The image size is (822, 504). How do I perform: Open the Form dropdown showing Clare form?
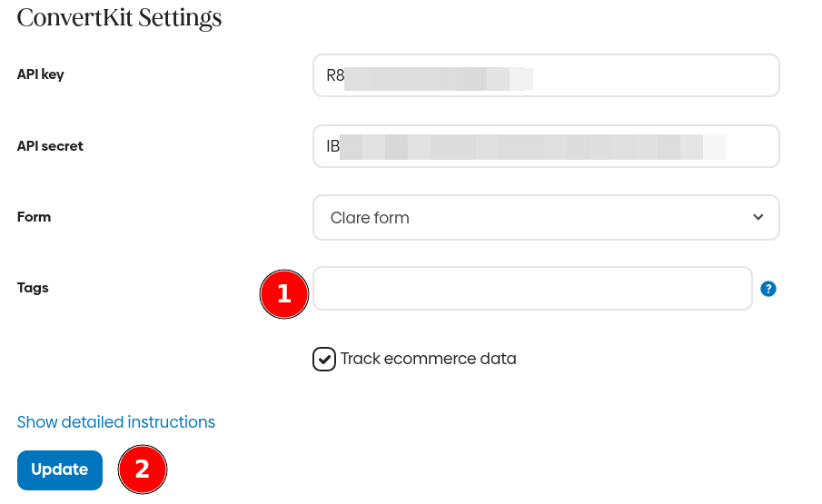(x=545, y=218)
